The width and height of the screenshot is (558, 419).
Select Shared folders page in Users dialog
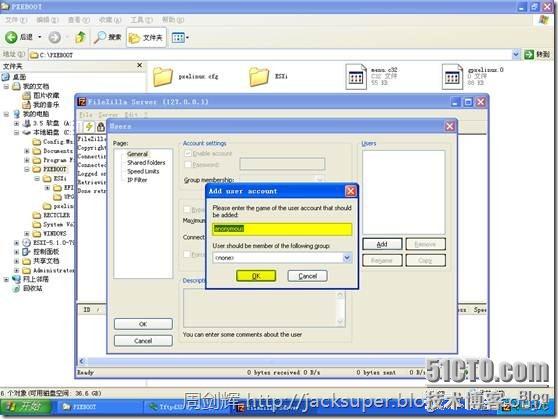pyautogui.click(x=146, y=162)
